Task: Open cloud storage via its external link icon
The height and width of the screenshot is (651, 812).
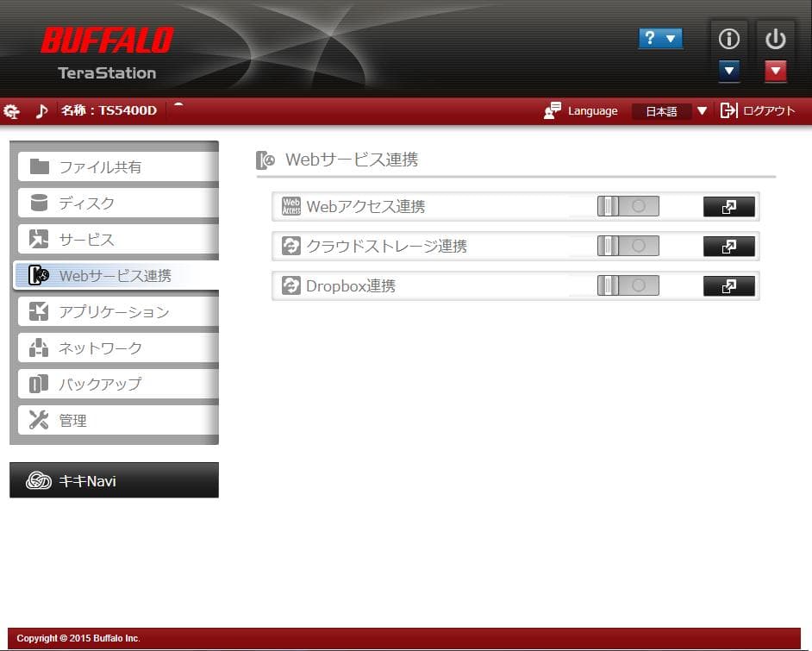Action: [x=728, y=246]
